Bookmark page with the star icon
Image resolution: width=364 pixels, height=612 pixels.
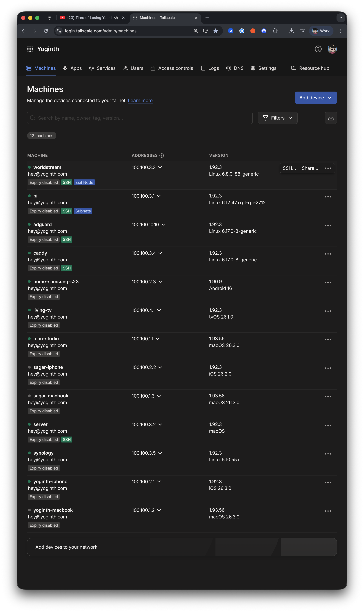click(215, 31)
